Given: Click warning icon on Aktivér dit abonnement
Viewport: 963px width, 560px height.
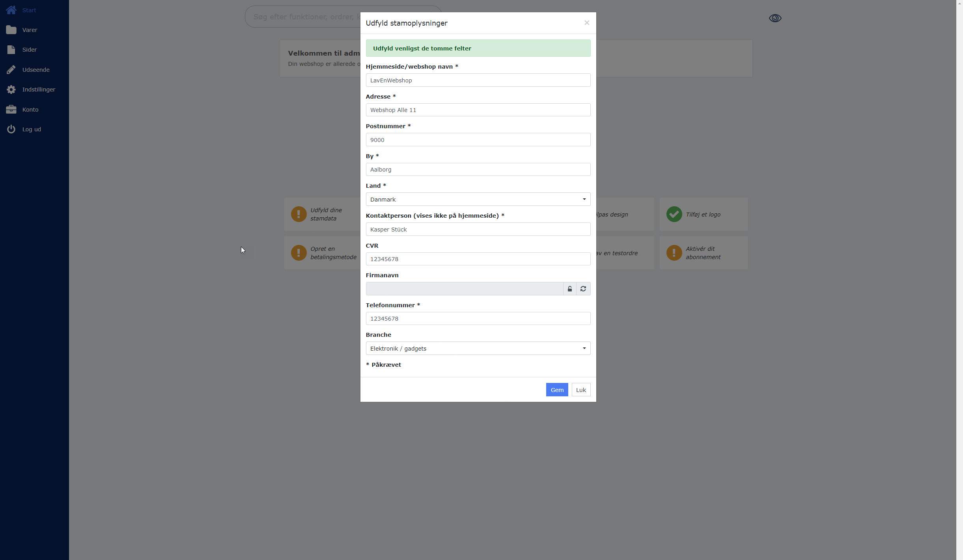Looking at the screenshot, I should (x=674, y=253).
